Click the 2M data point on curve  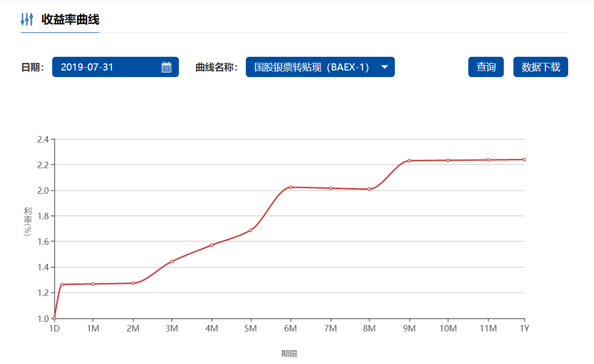[133, 283]
